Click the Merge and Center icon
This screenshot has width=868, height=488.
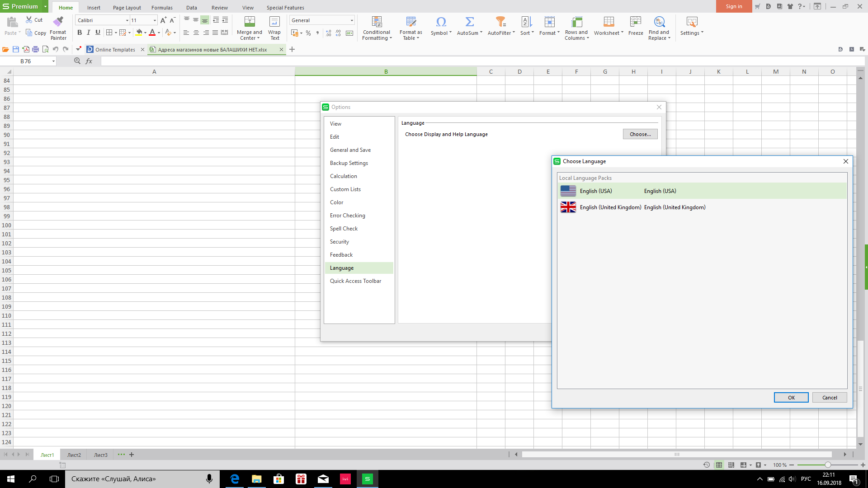click(250, 22)
